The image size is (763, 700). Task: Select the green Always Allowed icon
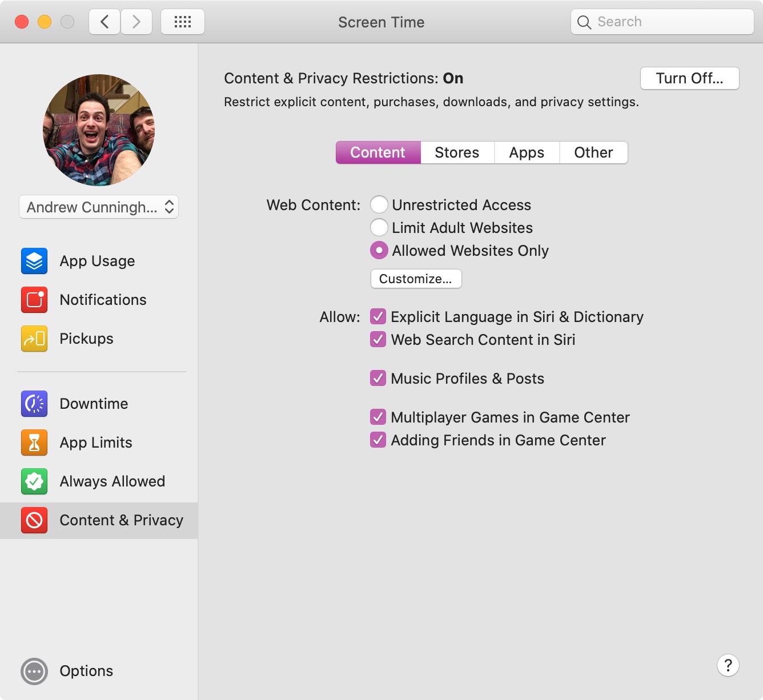[34, 481]
